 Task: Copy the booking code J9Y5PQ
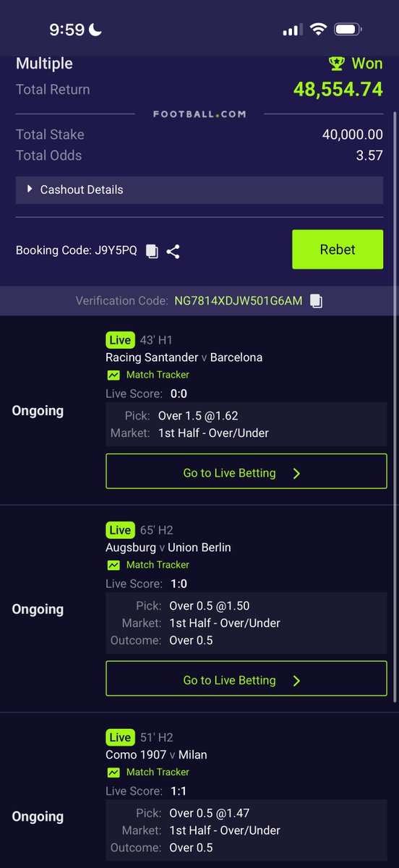152,251
